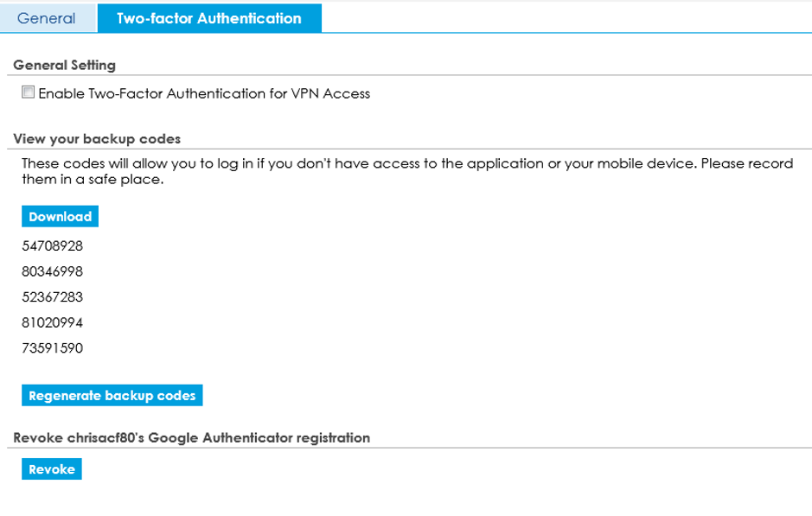Image resolution: width=812 pixels, height=516 pixels.
Task: Click the username chrisacf80's in the heading
Action: [105, 438]
